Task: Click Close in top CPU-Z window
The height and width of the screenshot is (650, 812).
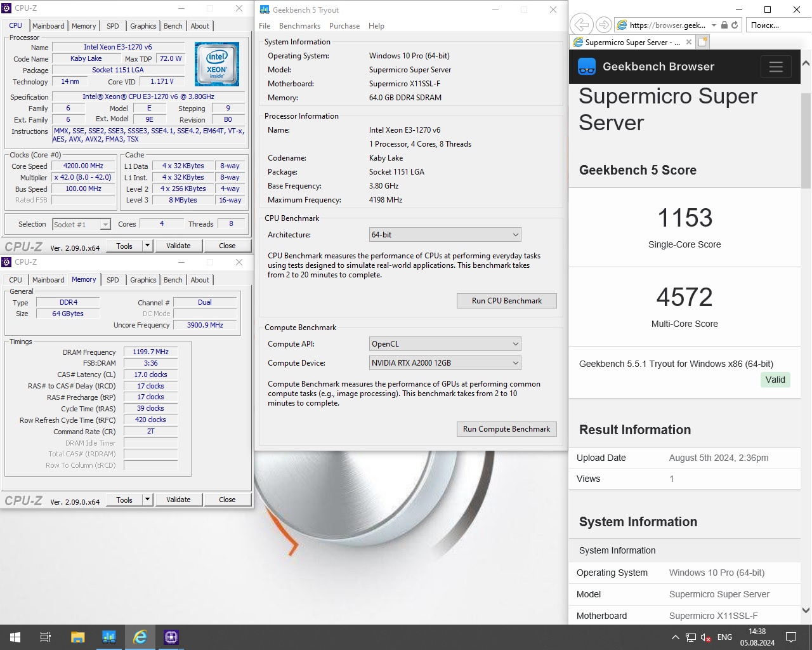Action: pyautogui.click(x=227, y=246)
